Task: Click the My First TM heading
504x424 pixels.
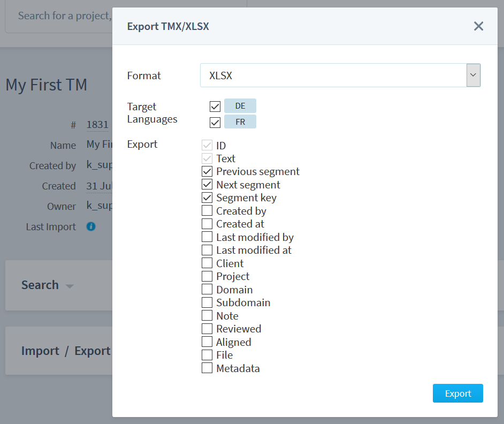Action: coord(47,85)
